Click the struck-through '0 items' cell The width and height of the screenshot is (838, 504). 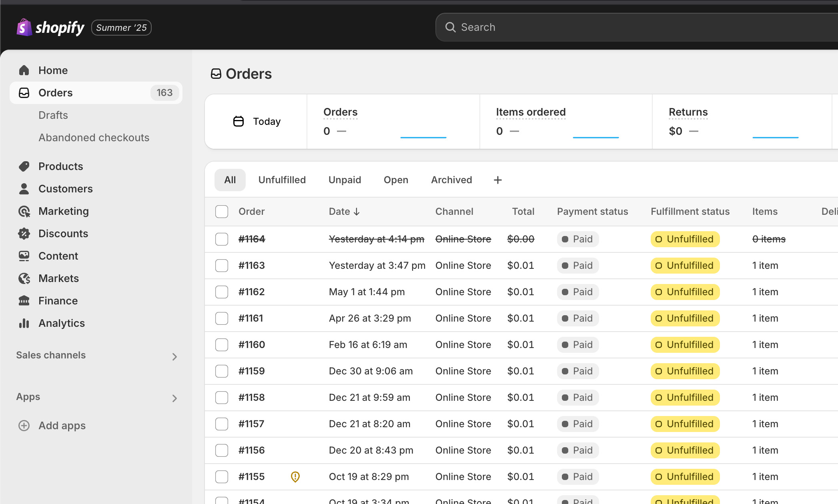[x=769, y=239]
